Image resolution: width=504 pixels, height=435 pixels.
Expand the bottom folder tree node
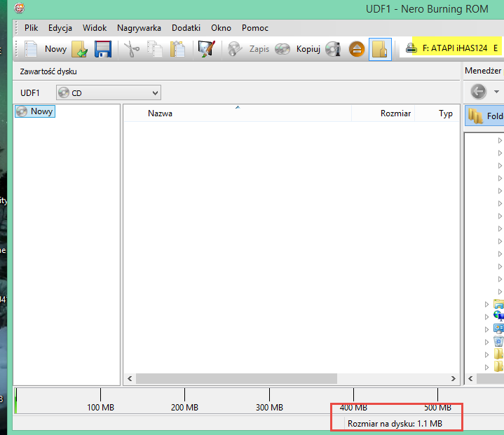(x=486, y=367)
